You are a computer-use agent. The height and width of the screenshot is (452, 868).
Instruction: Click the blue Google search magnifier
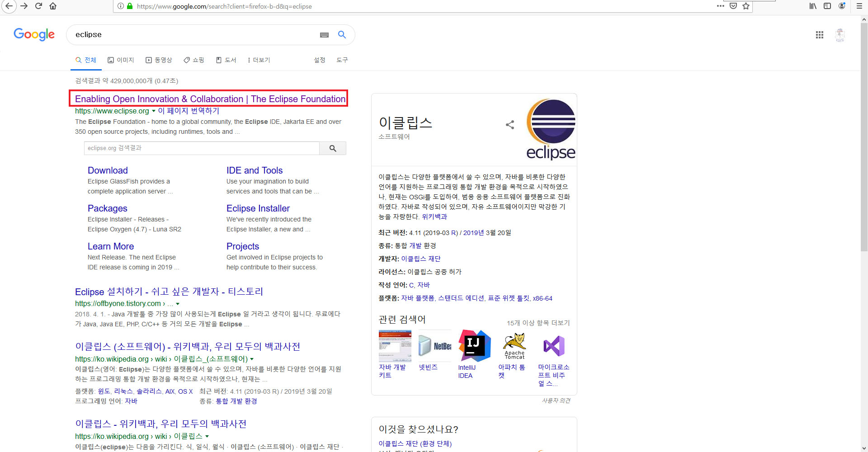[342, 34]
